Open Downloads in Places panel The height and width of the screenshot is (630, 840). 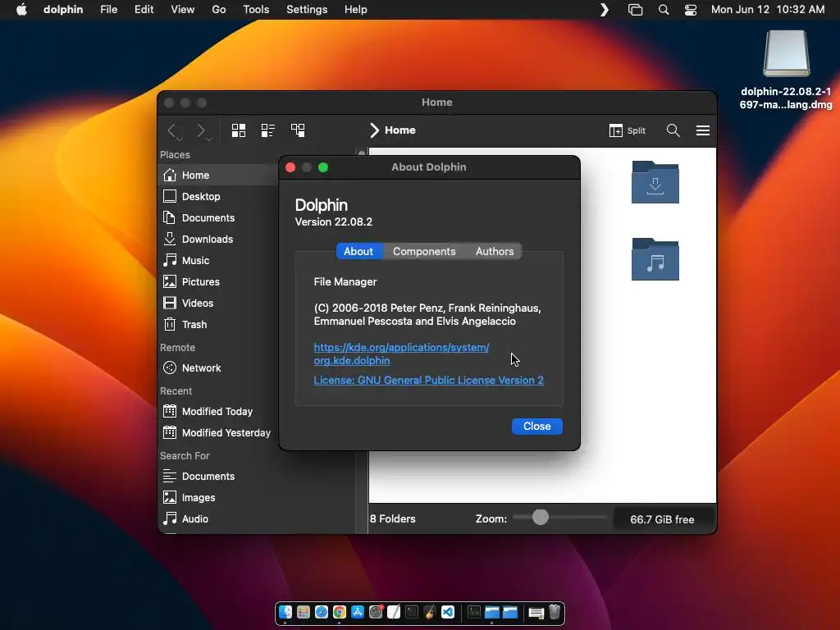click(x=218, y=240)
